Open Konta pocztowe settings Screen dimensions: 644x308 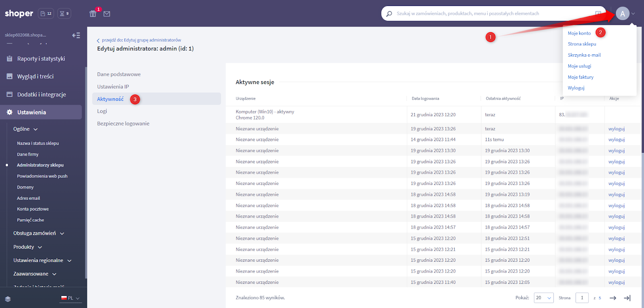click(x=33, y=209)
